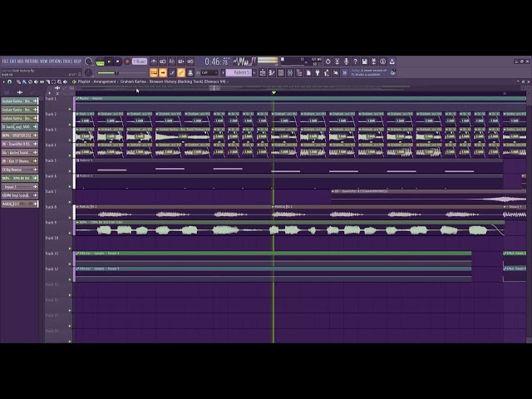Toggle mute dot on Track 5
532x399 pixels.
click(70, 171)
